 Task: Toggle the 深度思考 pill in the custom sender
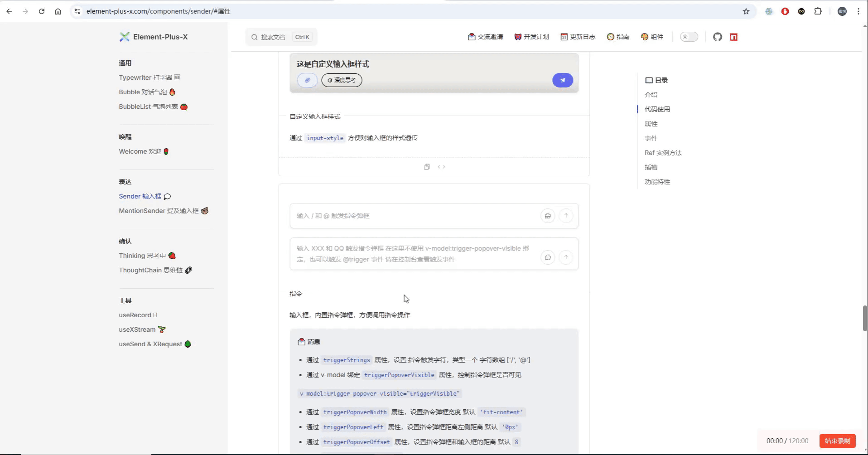coord(341,80)
